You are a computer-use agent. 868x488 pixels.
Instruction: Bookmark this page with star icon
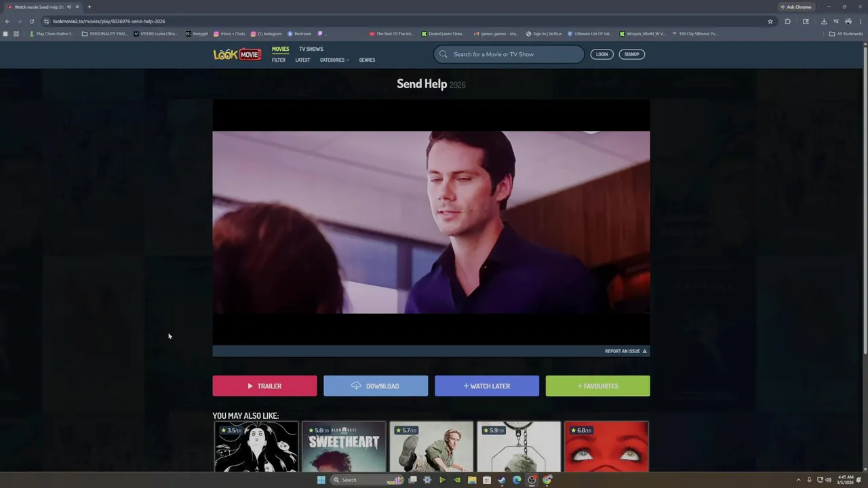pos(770,21)
